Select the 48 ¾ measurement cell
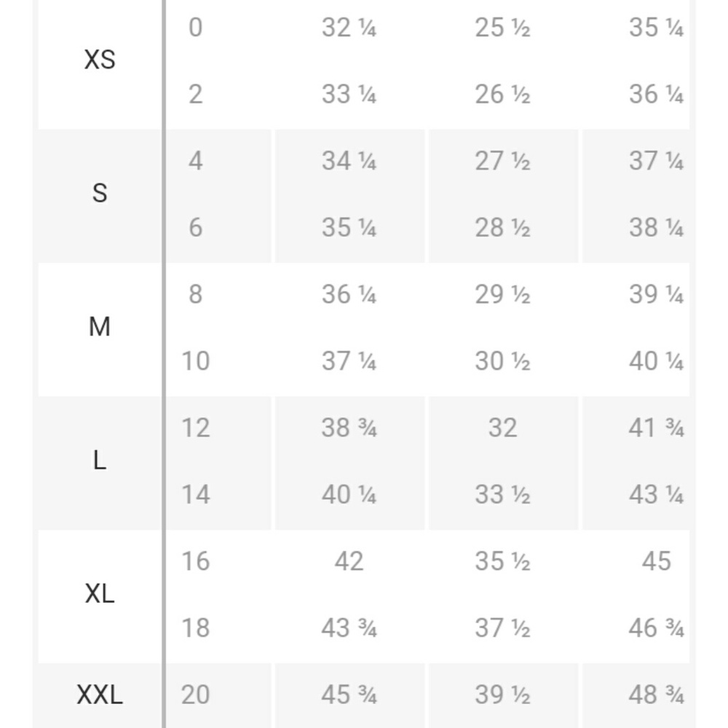This screenshot has height=728, width=728. [656, 695]
